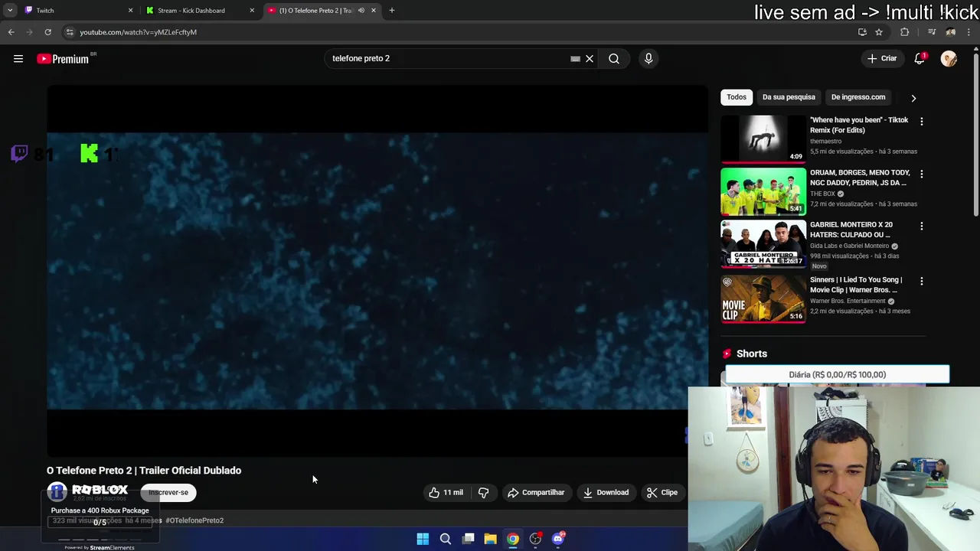Click the GABRIEL MONTEIRO X 20 HATERS title
Image resolution: width=980 pixels, height=551 pixels.
[x=851, y=230]
